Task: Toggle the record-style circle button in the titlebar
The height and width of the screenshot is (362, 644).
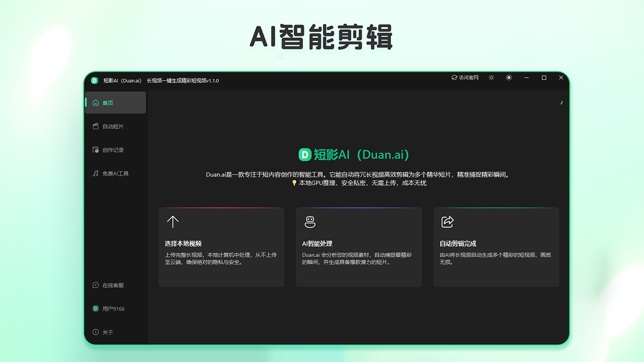Action: (x=509, y=77)
